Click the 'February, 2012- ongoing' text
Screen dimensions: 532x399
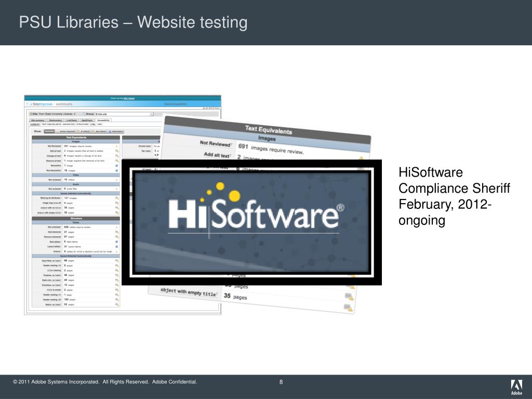click(x=445, y=212)
